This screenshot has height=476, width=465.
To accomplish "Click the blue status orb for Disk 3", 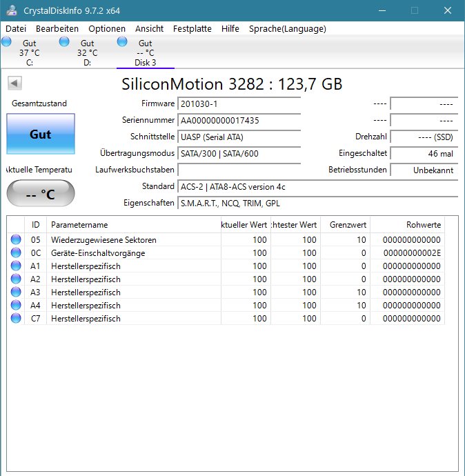I will pos(122,41).
